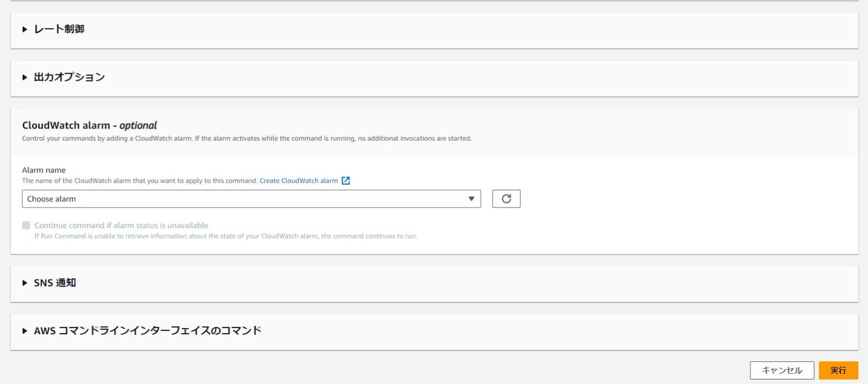The image size is (868, 384).
Task: Enable Continue command if alarm status is unavailable
Action: point(26,225)
